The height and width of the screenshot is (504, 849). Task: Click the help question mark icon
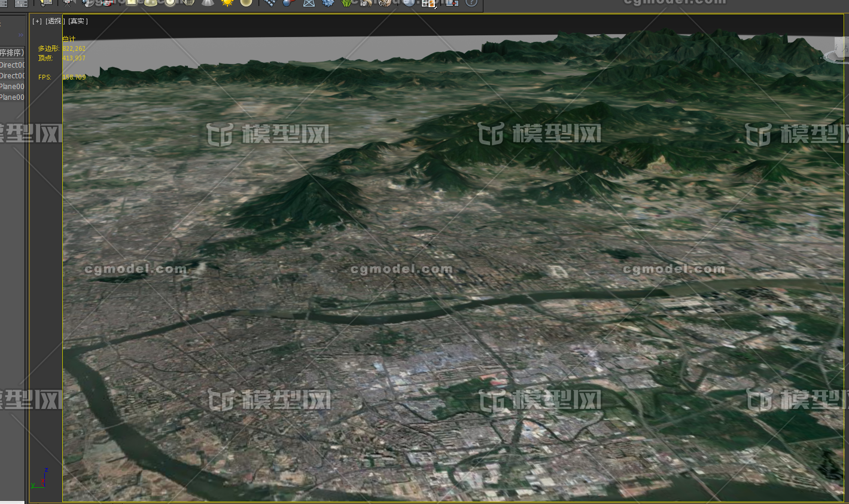(471, 2)
